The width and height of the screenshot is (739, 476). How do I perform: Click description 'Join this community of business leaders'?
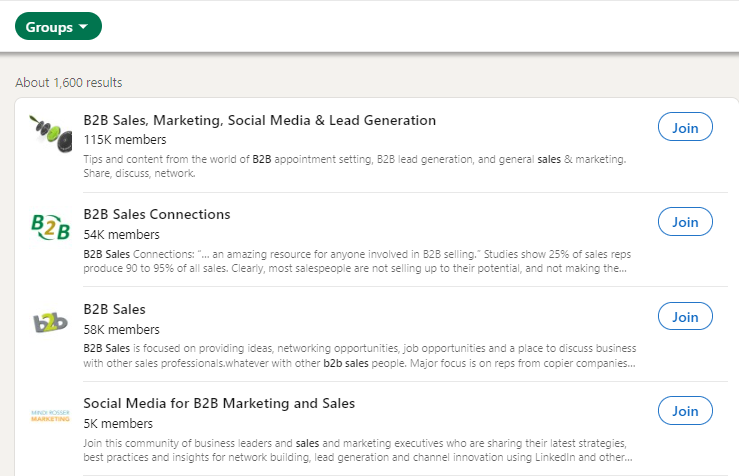[x=358, y=450]
